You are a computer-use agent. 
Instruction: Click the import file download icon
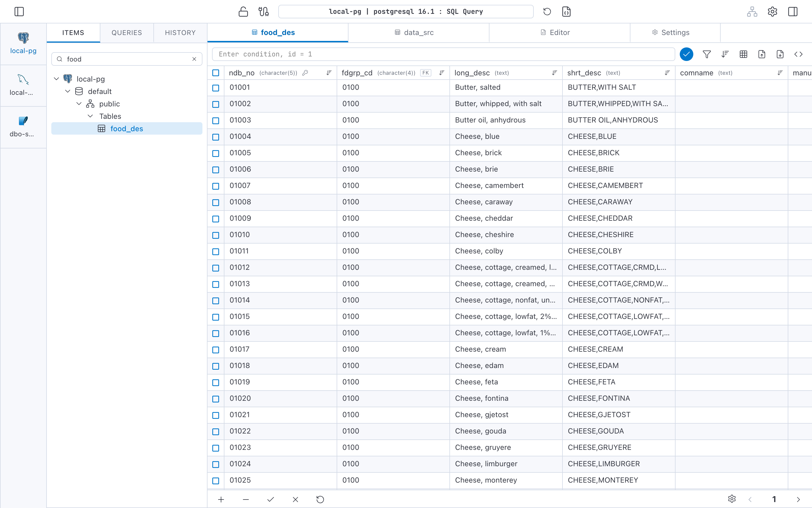[x=780, y=54]
